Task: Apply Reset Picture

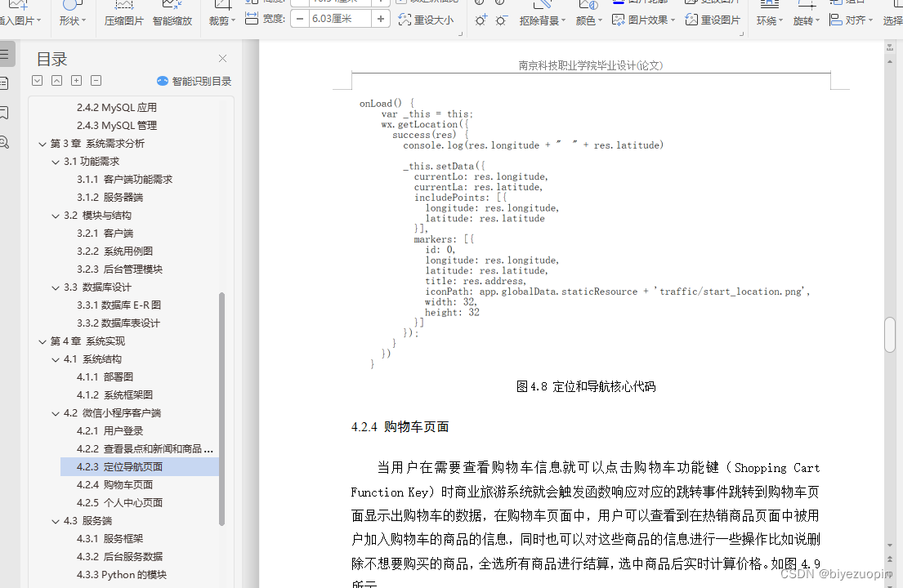Action: coord(719,20)
